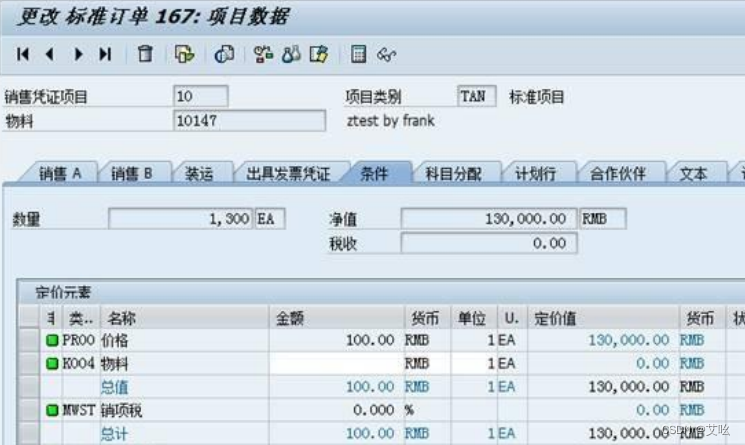Click the 0.000 amount in MWST row

point(373,410)
